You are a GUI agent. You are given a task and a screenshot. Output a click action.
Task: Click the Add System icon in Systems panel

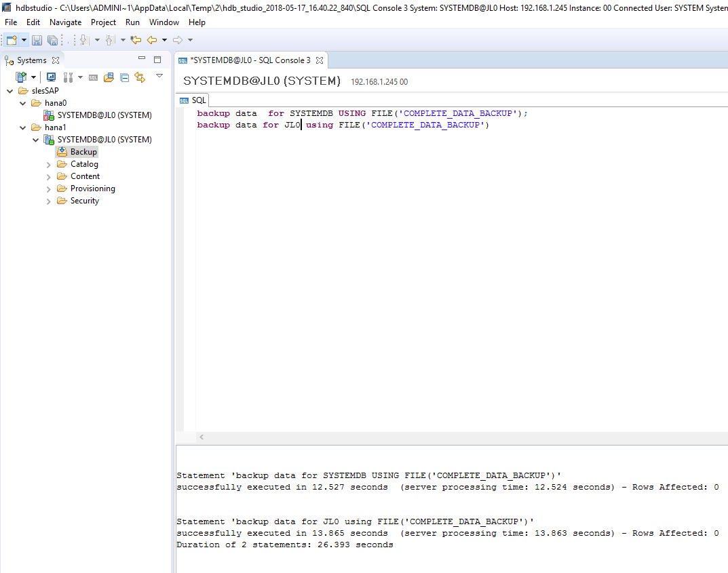click(20, 77)
